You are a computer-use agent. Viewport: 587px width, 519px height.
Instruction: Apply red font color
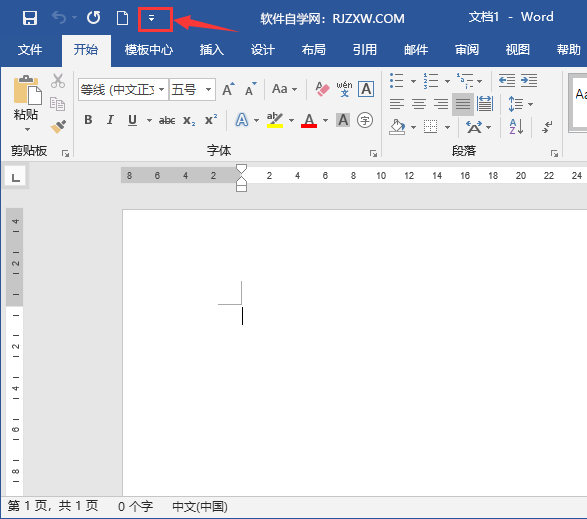[309, 120]
